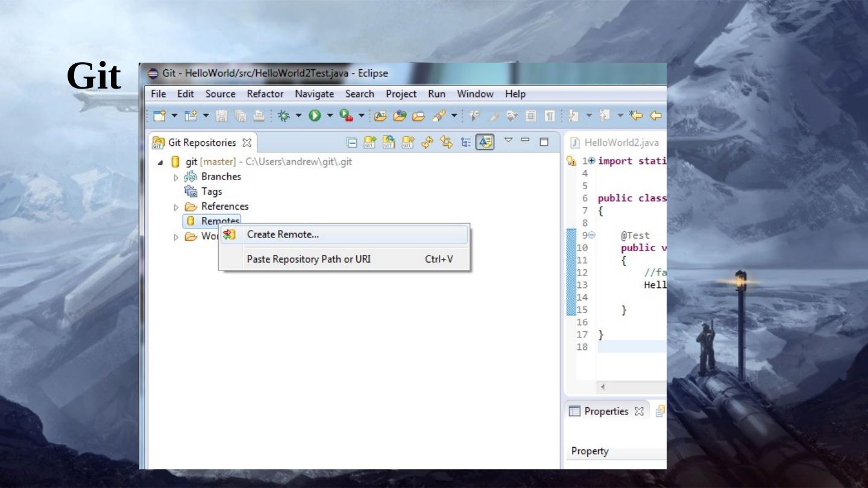The image size is (868, 488).
Task: Click the Debug bug icon in toolbar
Action: coord(283,116)
